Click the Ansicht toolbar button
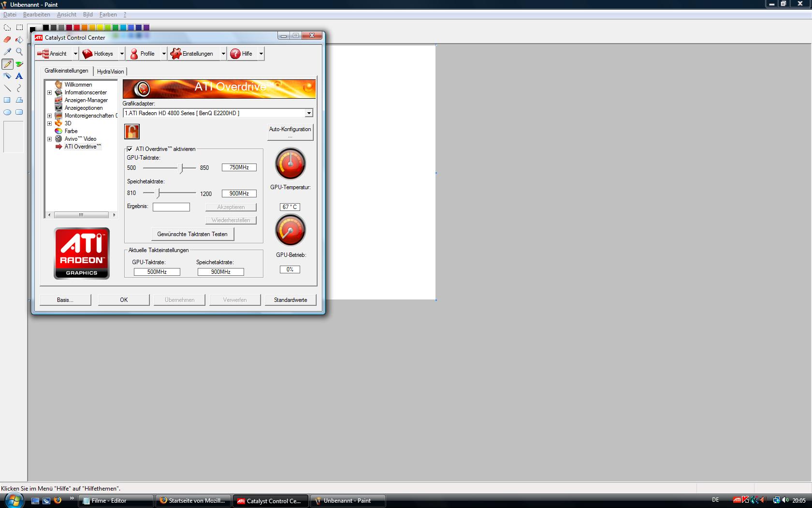This screenshot has height=508, width=812. pos(54,54)
